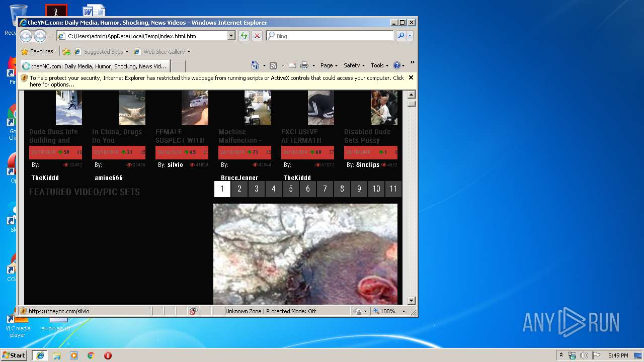The image size is (644, 362).
Task: Expand the Home button dropdown arrow
Action: tap(264, 66)
